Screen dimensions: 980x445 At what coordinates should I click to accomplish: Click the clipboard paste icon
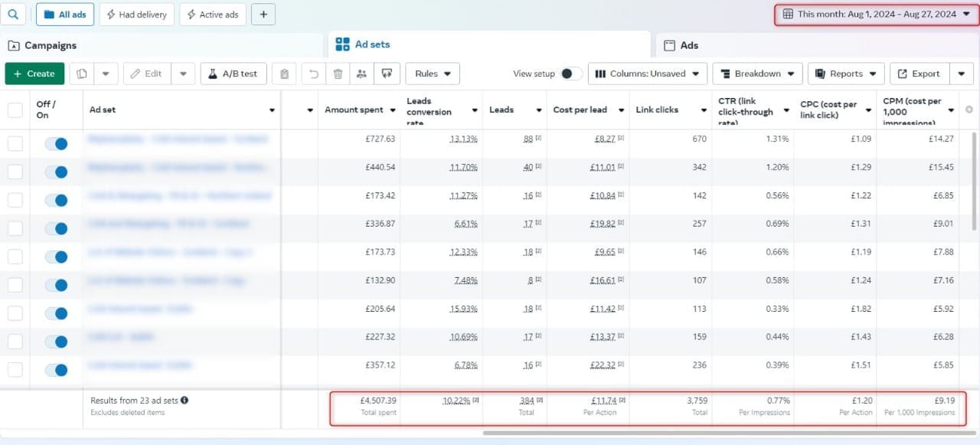pos(285,74)
